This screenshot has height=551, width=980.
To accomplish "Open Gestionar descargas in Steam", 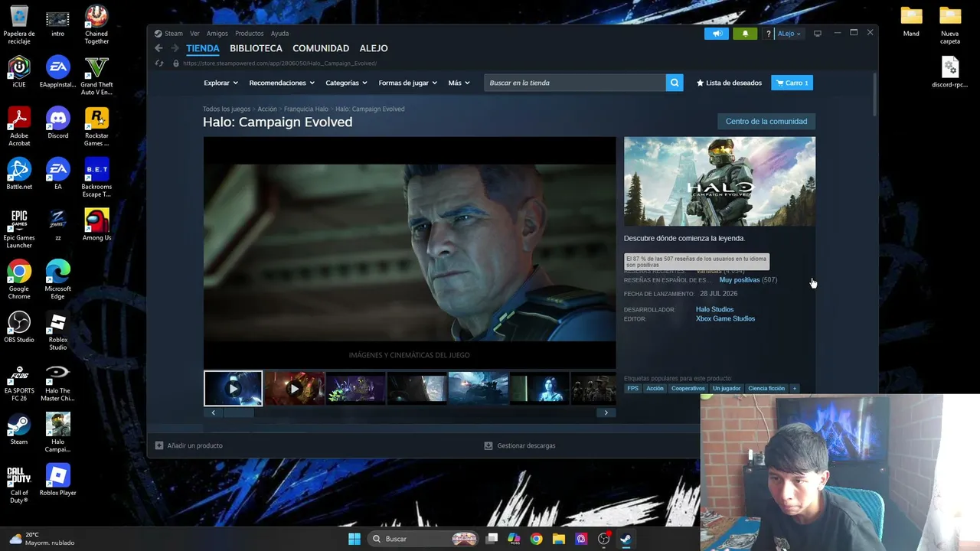I will point(520,445).
